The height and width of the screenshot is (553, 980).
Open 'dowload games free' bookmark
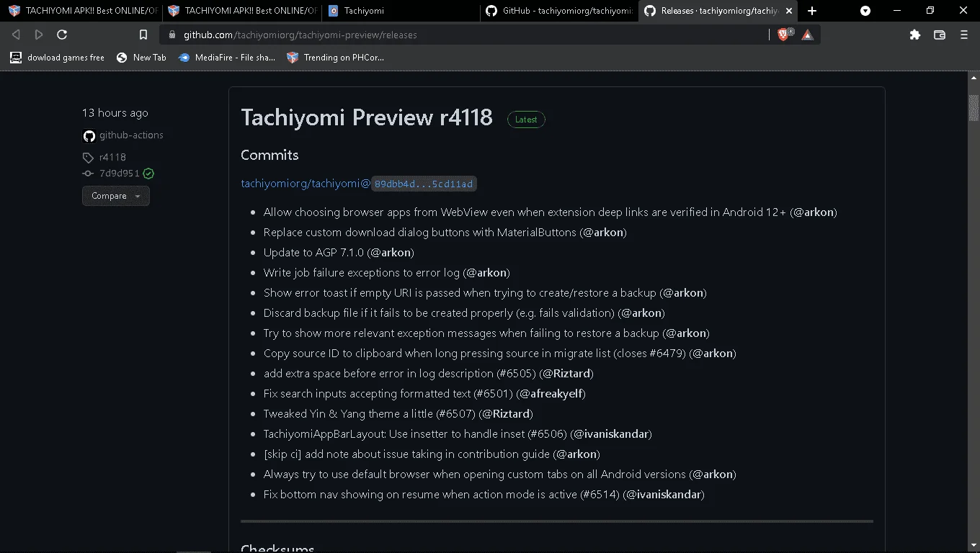[x=57, y=58]
